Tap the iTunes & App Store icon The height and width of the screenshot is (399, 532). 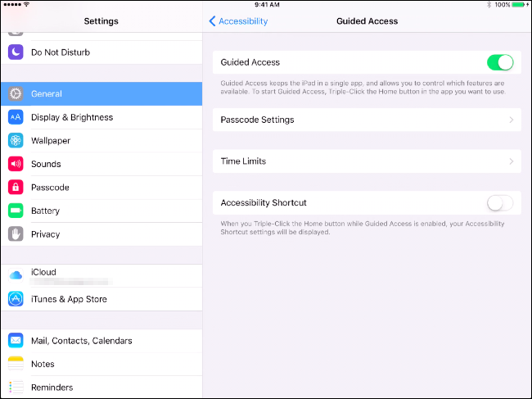pyautogui.click(x=16, y=299)
